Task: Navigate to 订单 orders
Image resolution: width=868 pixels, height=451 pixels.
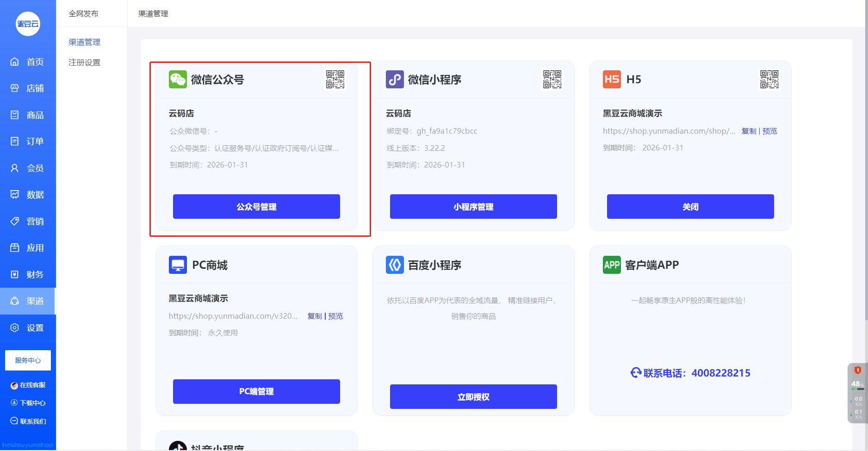Action: click(28, 141)
